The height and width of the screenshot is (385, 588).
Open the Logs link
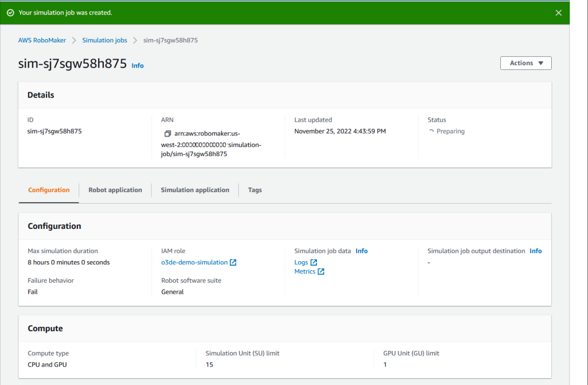coord(301,262)
